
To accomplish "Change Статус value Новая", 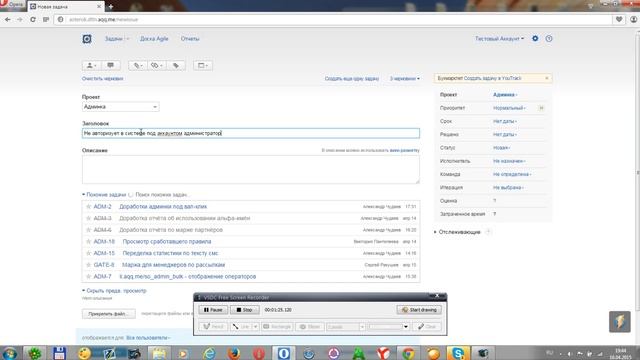I will point(502,148).
